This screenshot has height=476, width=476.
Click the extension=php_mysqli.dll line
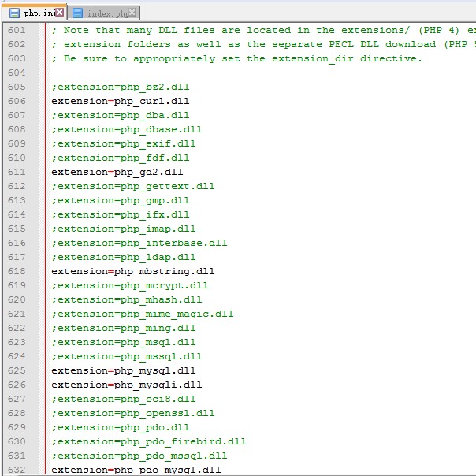pos(126,385)
